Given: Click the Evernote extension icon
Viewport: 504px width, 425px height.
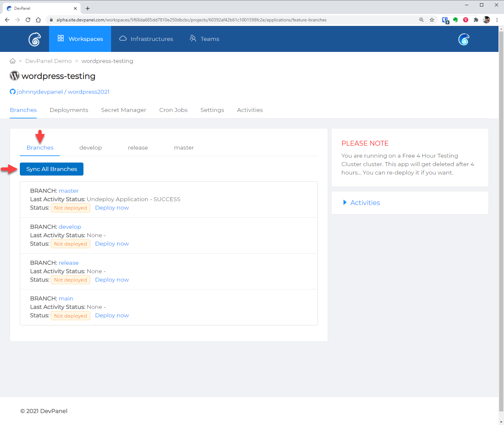Looking at the screenshot, I should coord(455,20).
